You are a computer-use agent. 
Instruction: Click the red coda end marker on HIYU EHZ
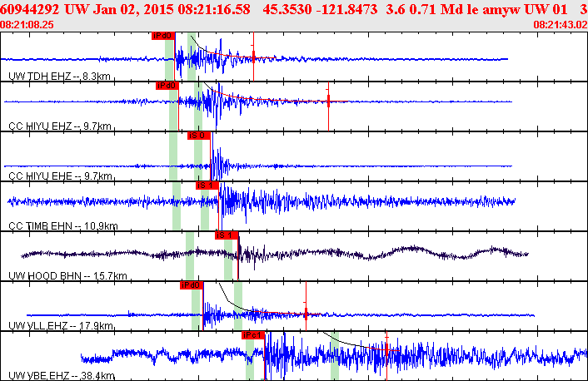point(328,101)
